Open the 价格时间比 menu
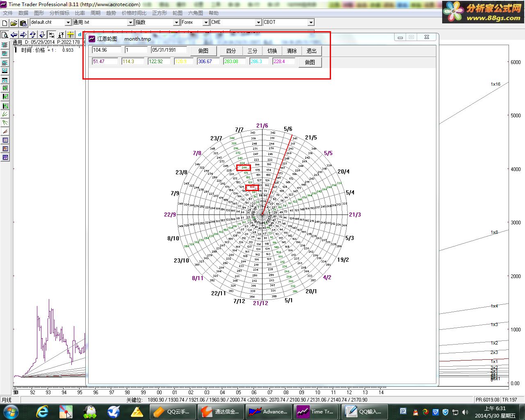This screenshot has width=525, height=420. pos(134,13)
